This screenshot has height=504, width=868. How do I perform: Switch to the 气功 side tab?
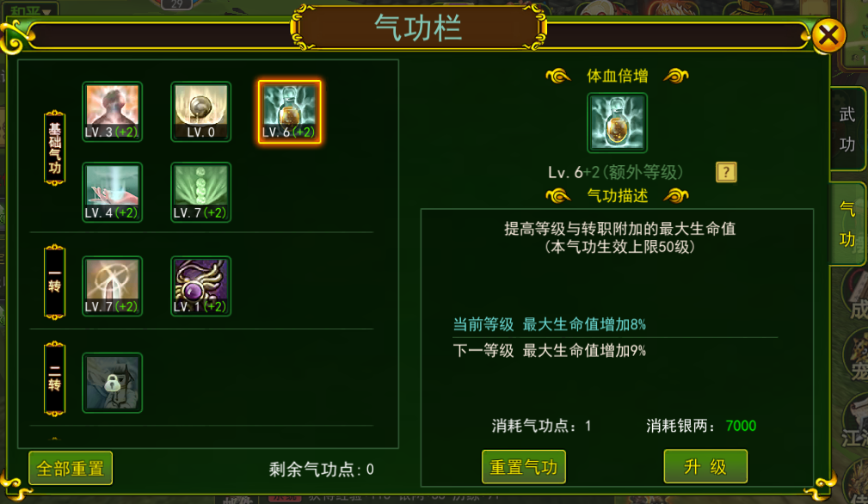847,224
